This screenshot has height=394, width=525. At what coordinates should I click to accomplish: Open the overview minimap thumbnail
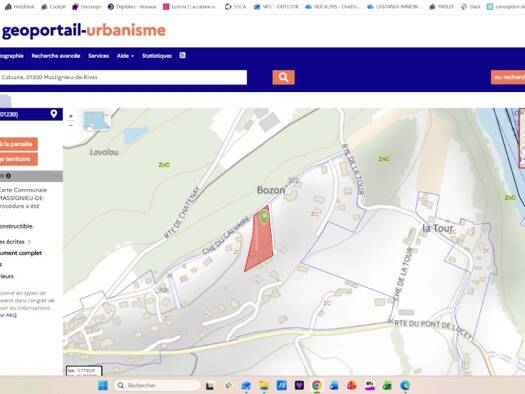pos(97,121)
